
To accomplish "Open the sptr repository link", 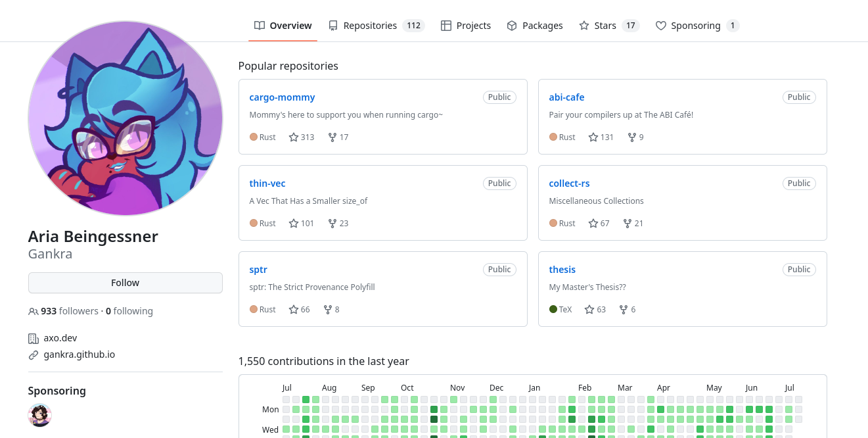I will tap(258, 270).
